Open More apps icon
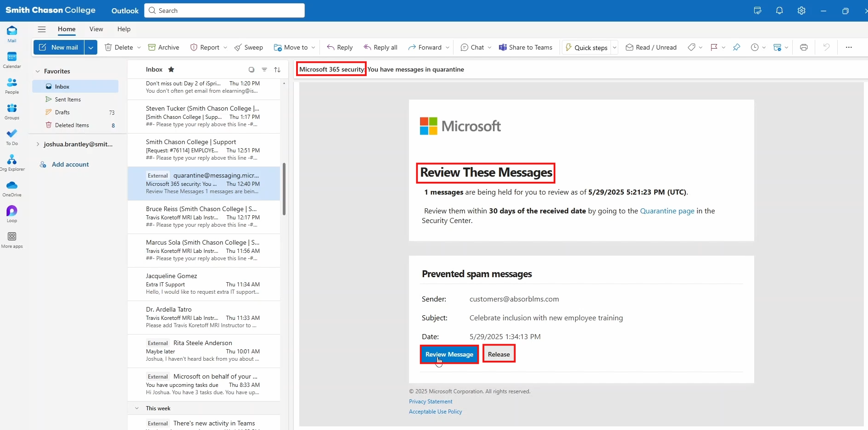The image size is (868, 430). tap(12, 240)
